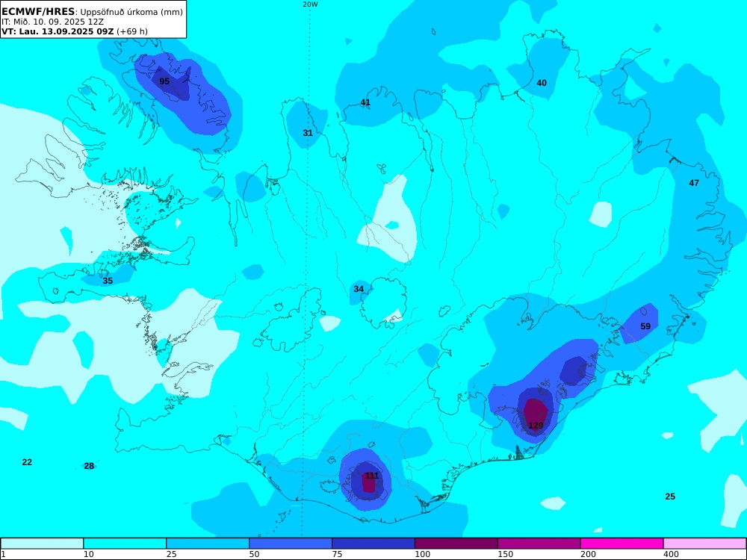Click the 20W longitude label

point(310,4)
